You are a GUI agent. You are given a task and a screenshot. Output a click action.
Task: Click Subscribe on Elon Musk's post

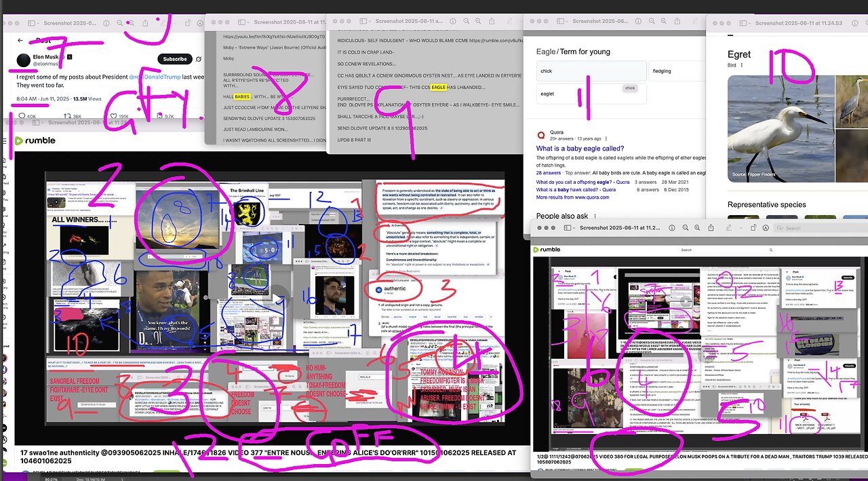(x=175, y=59)
